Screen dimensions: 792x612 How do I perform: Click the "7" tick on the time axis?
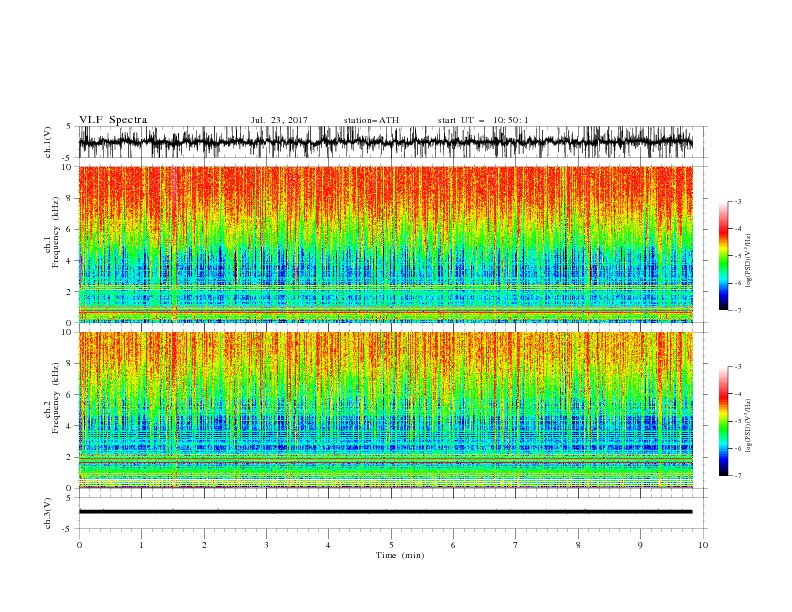516,545
